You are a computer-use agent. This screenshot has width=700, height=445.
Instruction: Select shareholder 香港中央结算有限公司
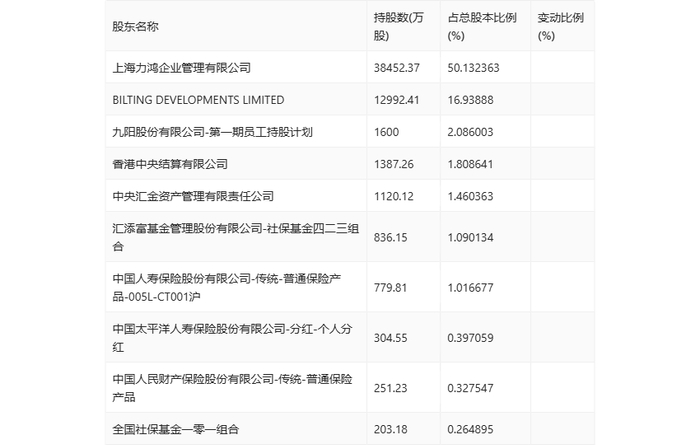click(x=170, y=164)
